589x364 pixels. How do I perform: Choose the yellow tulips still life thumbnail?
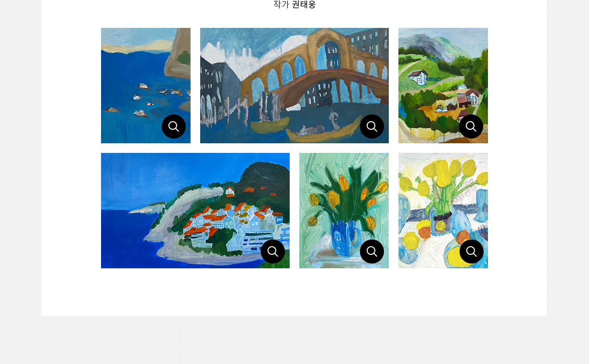443,211
